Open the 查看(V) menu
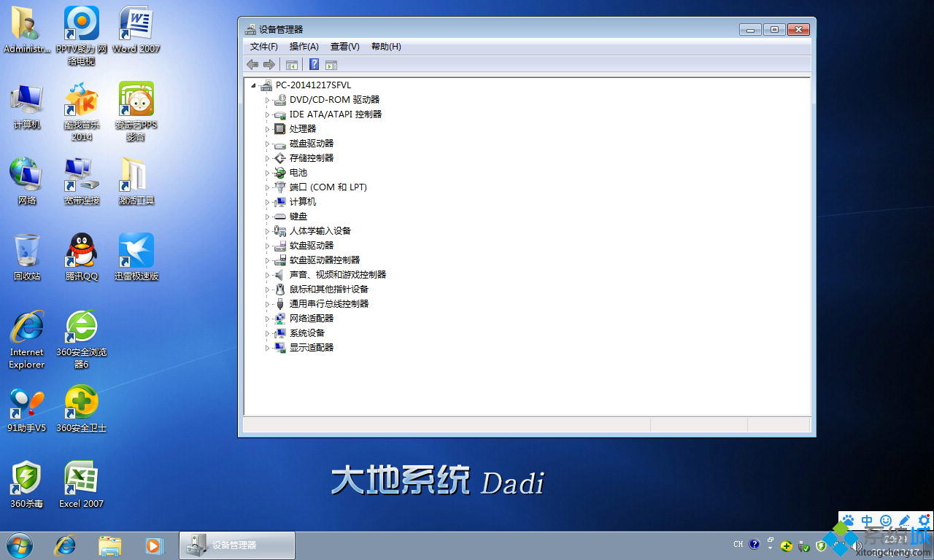Viewport: 934px width, 560px height. [x=344, y=46]
